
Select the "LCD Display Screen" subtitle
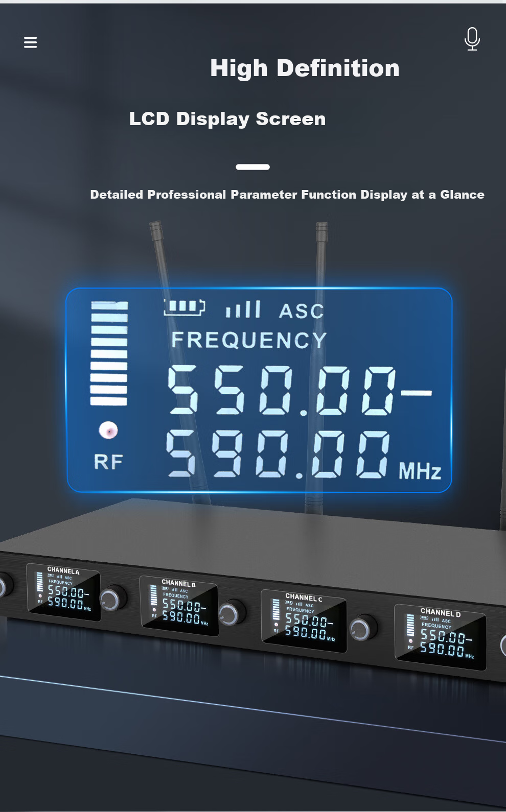(x=227, y=119)
